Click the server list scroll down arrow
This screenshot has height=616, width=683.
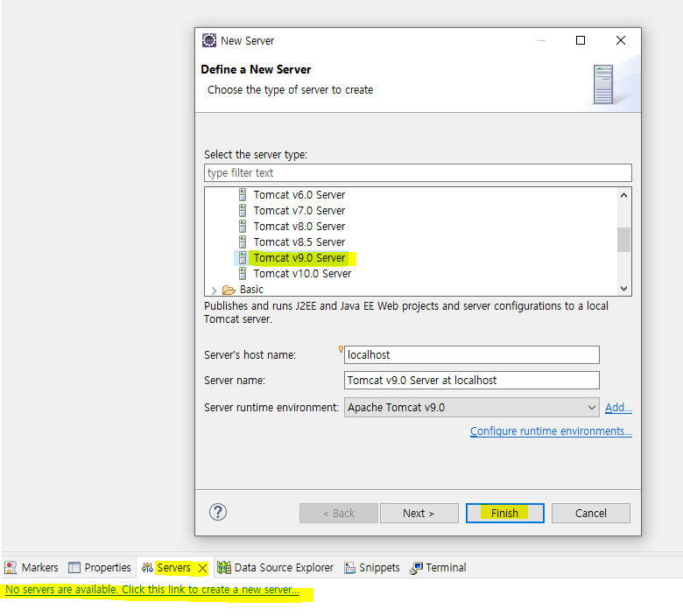click(x=623, y=289)
